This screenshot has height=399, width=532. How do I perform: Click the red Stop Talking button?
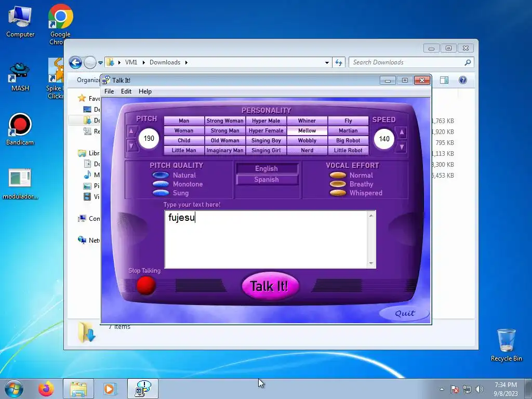point(146,285)
